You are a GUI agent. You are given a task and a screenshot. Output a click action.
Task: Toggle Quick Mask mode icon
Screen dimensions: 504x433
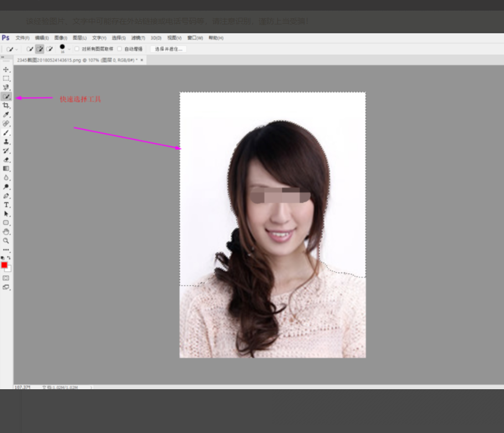pyautogui.click(x=6, y=278)
